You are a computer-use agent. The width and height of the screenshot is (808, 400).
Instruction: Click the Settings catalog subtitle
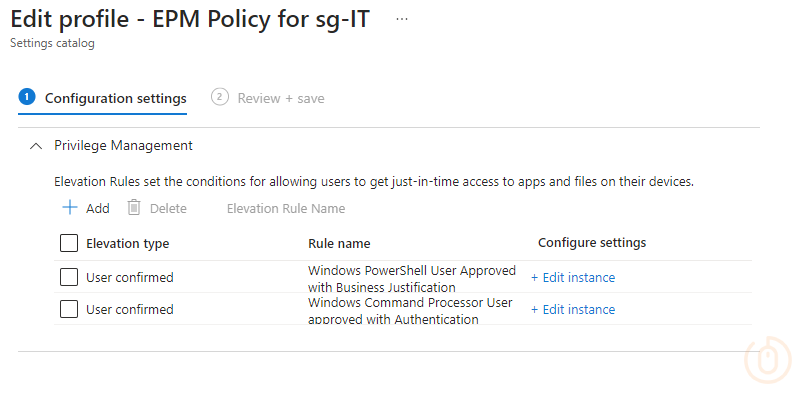(x=52, y=43)
